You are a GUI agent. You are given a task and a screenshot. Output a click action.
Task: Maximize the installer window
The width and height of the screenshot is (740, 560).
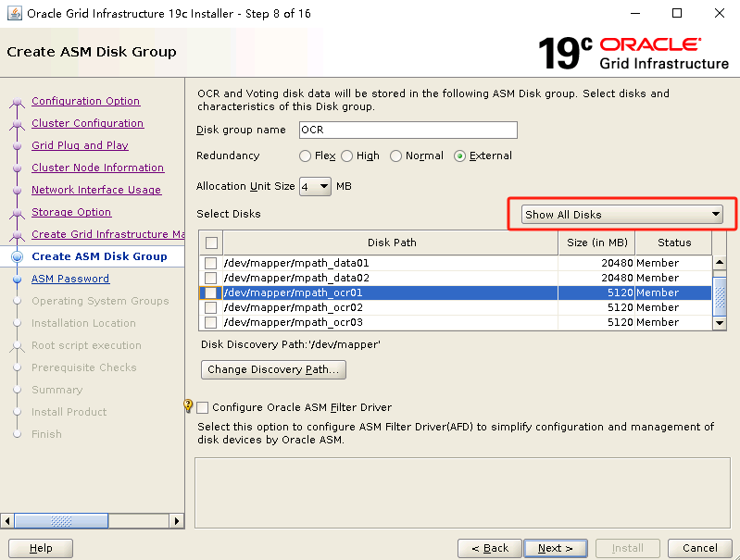[x=677, y=13]
